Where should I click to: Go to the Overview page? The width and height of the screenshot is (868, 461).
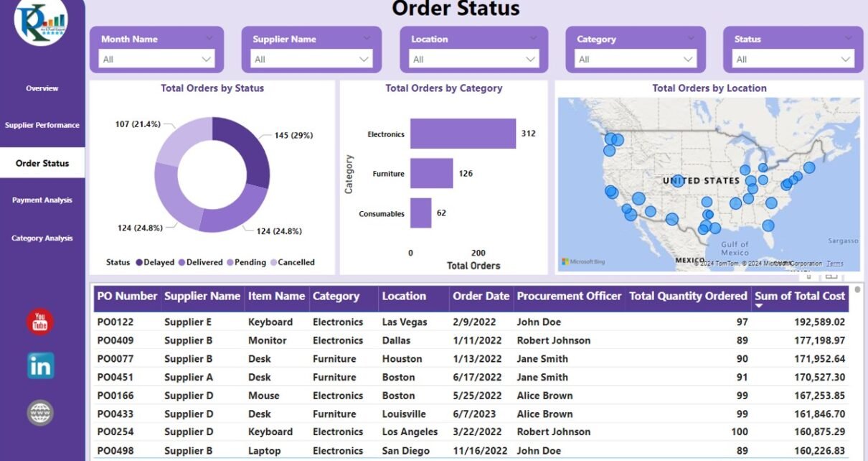click(42, 88)
